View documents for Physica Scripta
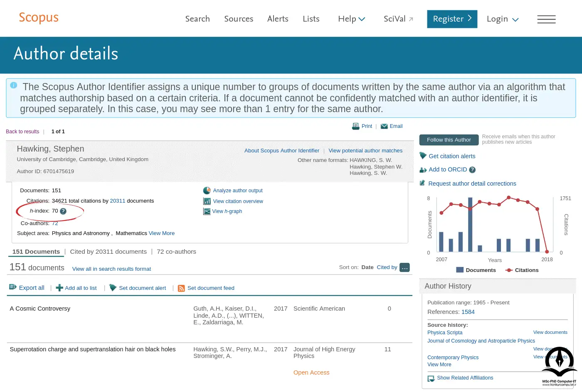 550,333
